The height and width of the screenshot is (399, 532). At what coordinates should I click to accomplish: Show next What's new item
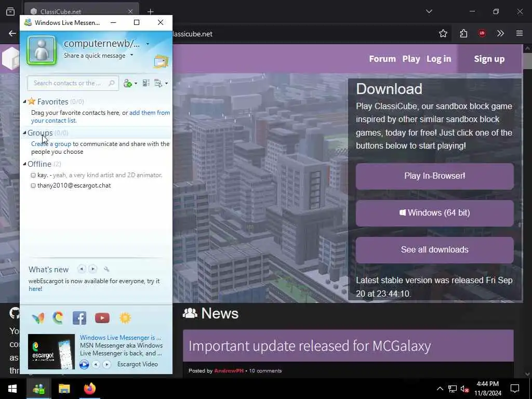coord(92,269)
